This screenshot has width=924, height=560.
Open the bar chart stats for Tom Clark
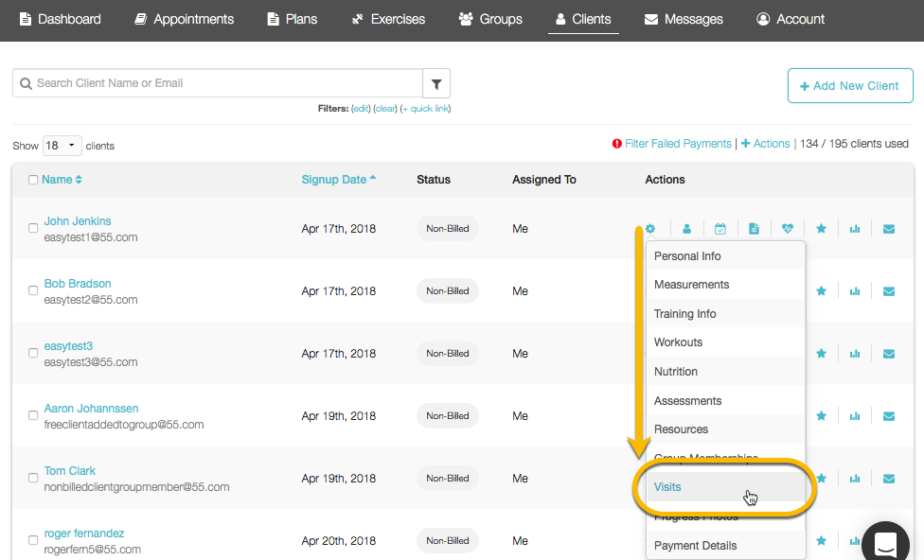pyautogui.click(x=855, y=478)
